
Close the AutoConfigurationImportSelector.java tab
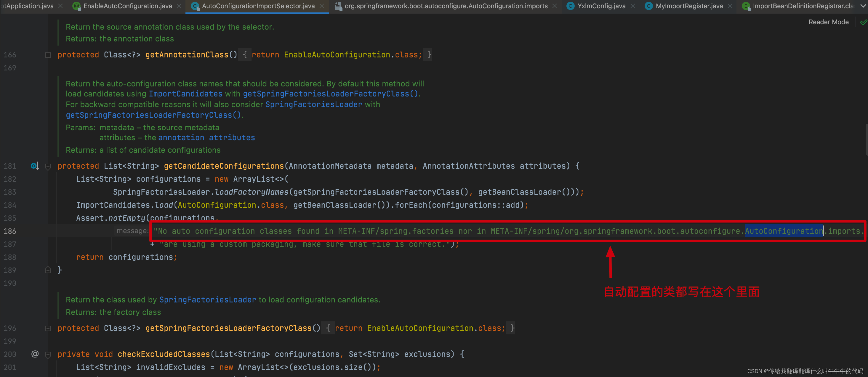point(322,6)
